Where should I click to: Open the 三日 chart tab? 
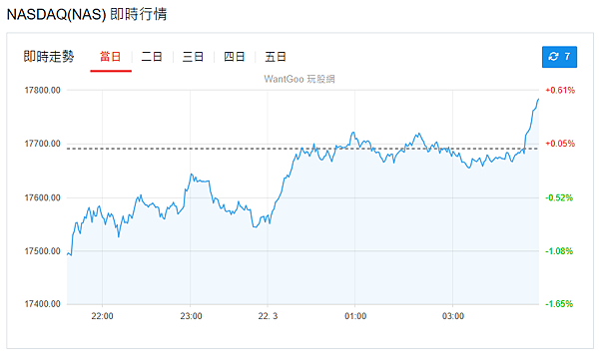193,57
